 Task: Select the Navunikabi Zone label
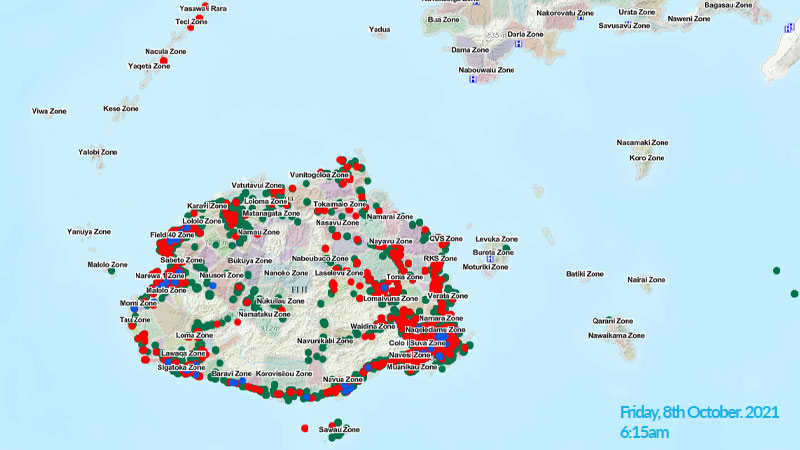pos(325,341)
